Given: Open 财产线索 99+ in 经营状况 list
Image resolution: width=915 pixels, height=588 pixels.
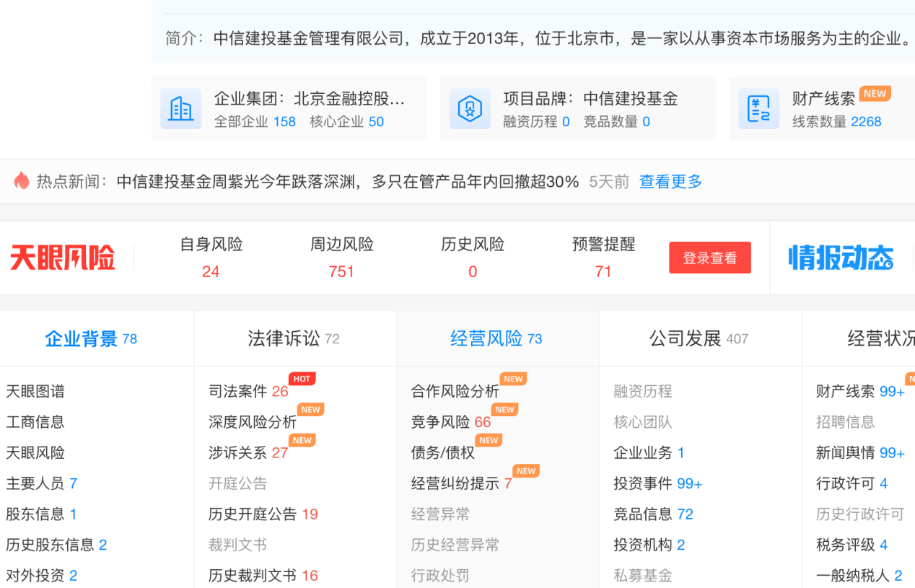Looking at the screenshot, I should click(860, 392).
